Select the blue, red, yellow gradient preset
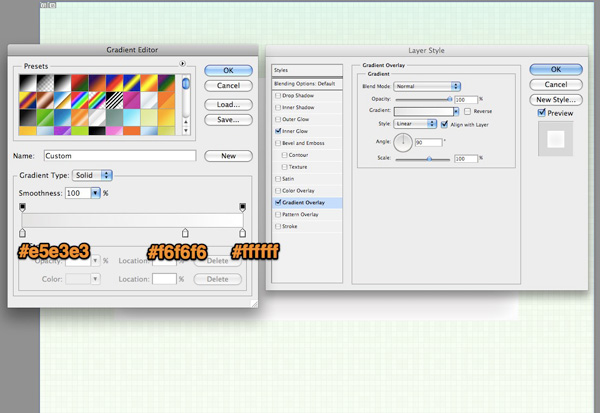 (x=114, y=83)
